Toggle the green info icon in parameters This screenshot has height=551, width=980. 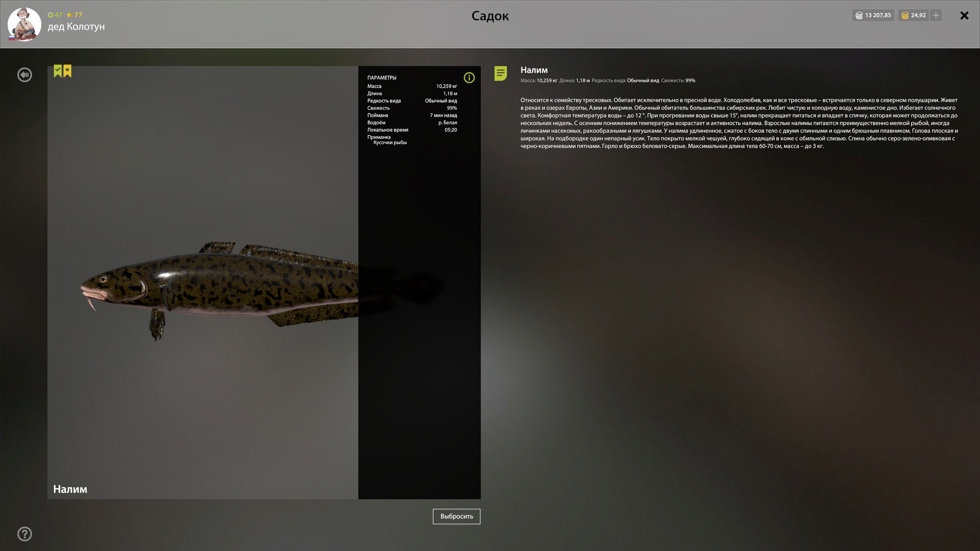pos(469,78)
